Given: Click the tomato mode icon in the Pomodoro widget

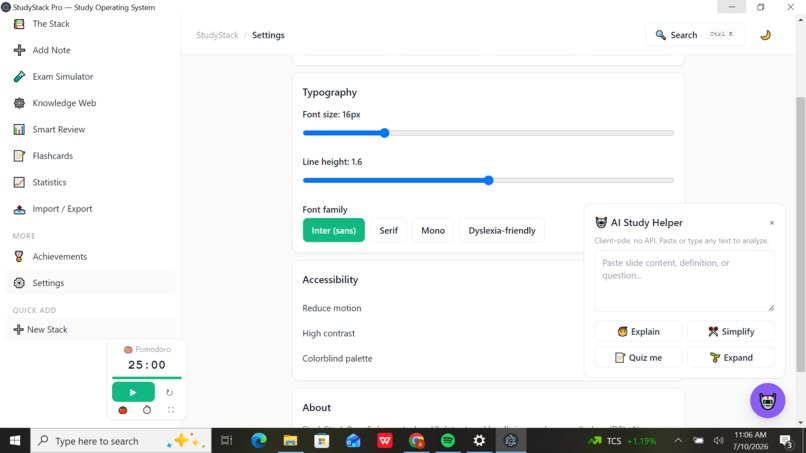Looking at the screenshot, I should pos(123,410).
